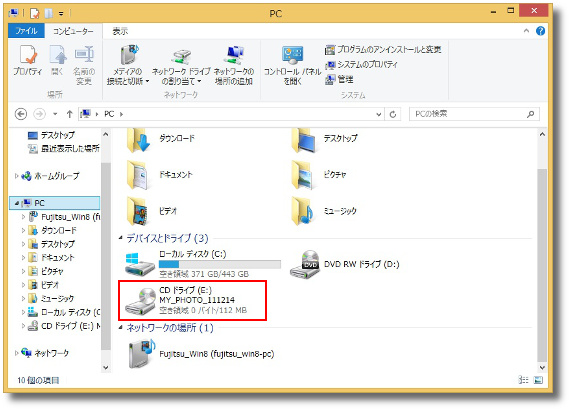Switch to details view icon in status bar

[x=523, y=380]
